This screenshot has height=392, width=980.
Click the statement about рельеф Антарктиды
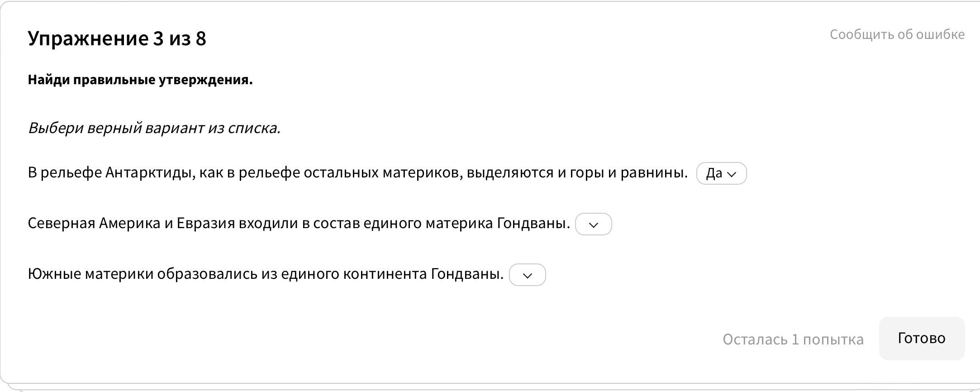coord(357,172)
